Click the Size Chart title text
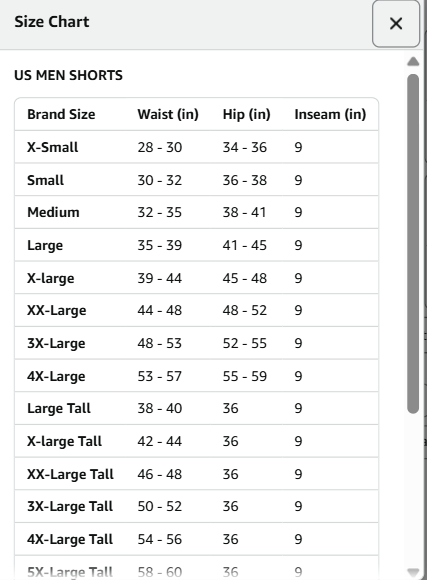The width and height of the screenshot is (427, 580). 52,22
